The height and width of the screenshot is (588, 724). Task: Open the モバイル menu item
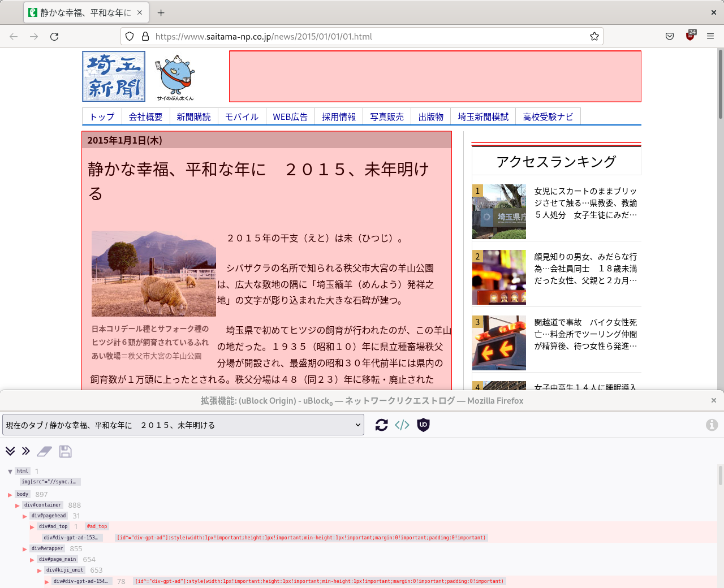click(x=242, y=116)
